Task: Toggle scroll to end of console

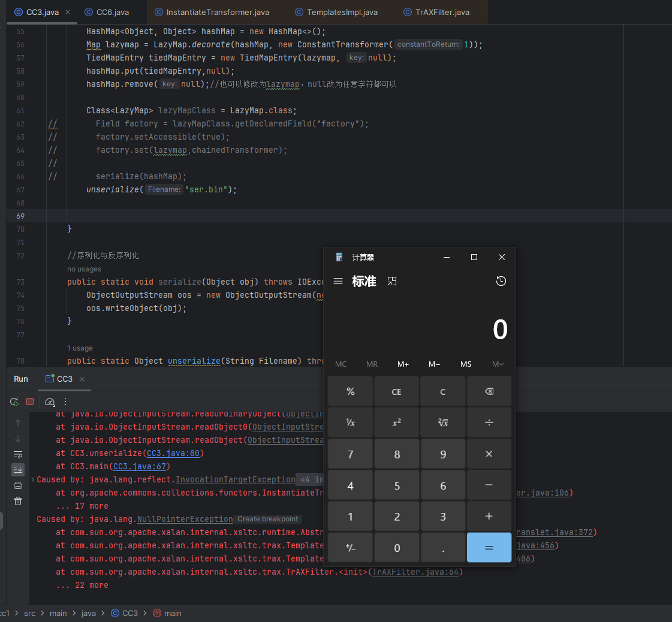Action: point(18,470)
